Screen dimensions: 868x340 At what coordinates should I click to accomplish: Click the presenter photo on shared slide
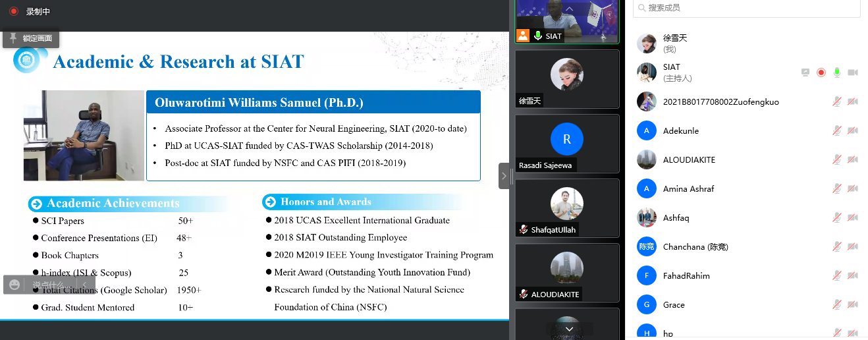point(84,136)
